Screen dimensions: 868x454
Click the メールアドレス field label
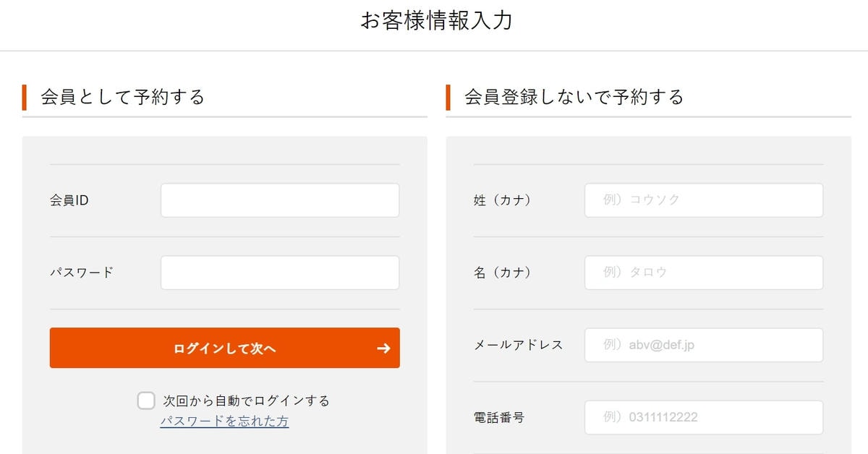pyautogui.click(x=518, y=345)
